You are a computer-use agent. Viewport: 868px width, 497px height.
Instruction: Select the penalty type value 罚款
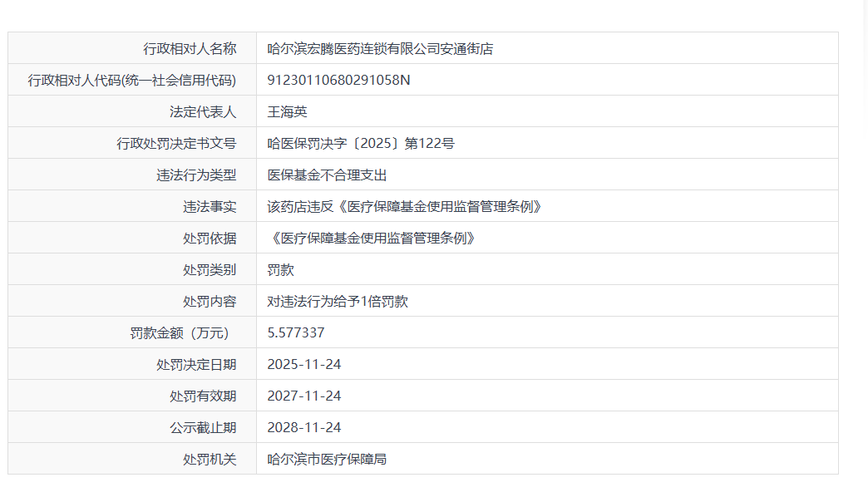[280, 270]
